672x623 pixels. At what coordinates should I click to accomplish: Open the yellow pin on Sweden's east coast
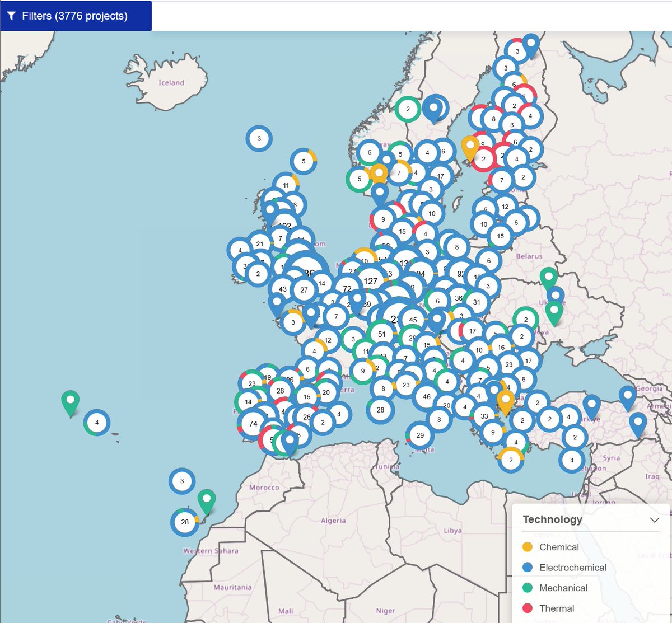pos(470,148)
